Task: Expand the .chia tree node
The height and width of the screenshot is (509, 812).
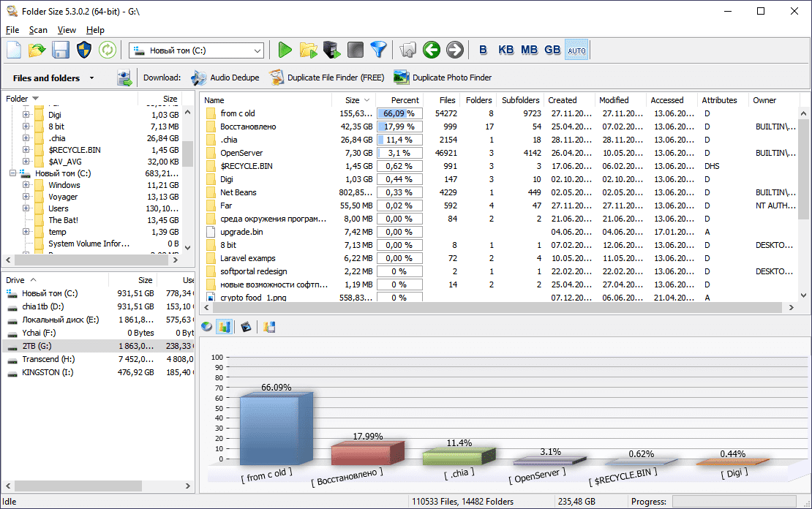Action: [26, 138]
